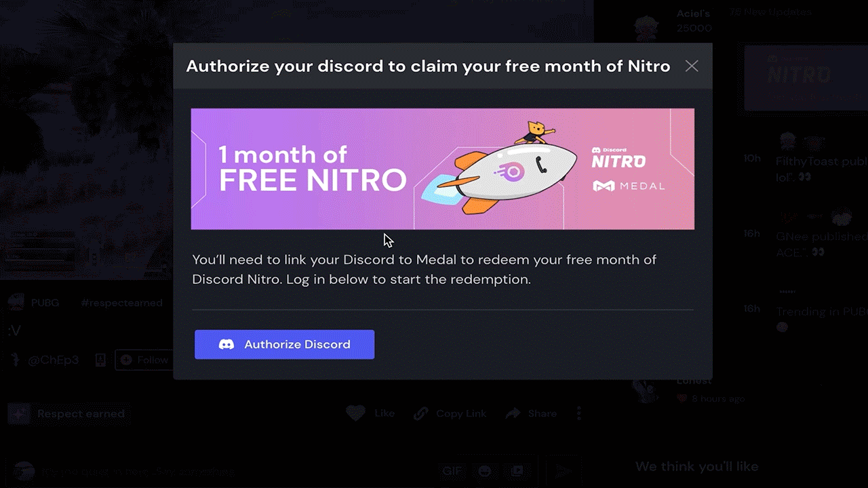Click the Authorize Discord button
This screenshot has height=488, width=868.
coord(284,344)
